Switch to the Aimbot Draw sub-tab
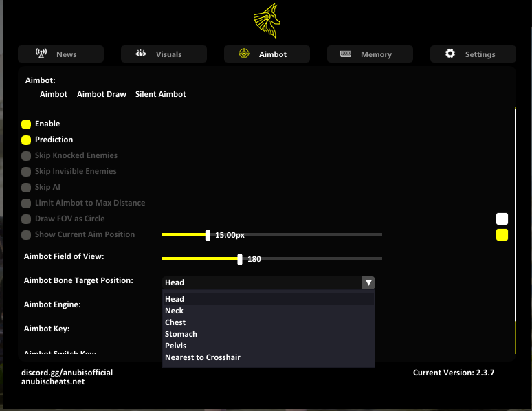532x411 pixels. [102, 94]
